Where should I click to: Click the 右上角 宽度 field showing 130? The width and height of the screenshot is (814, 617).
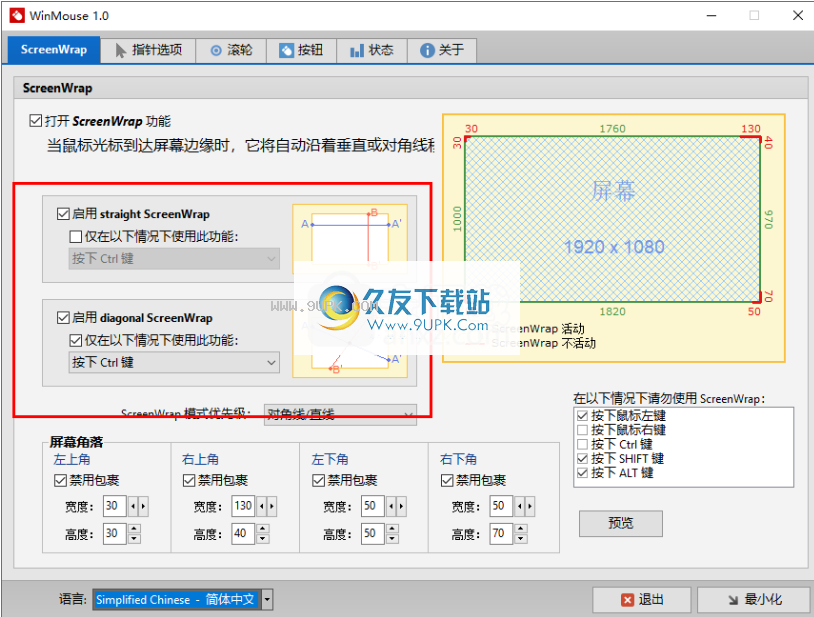243,506
